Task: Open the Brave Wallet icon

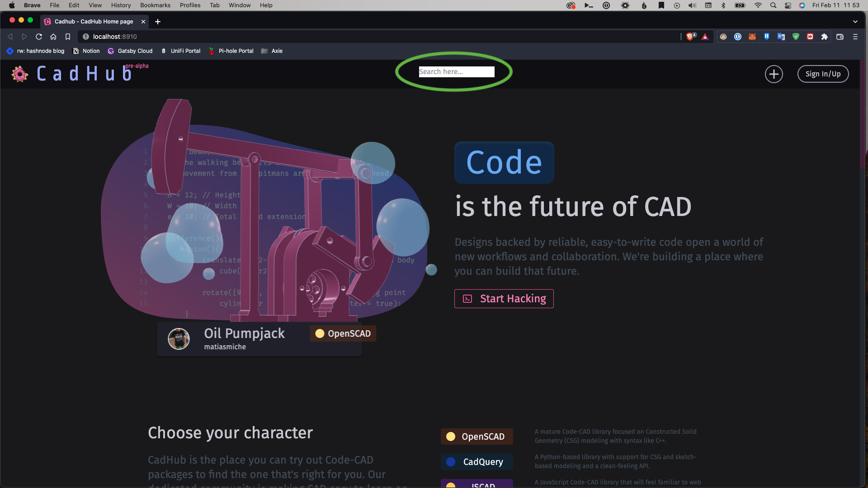Action: (840, 37)
